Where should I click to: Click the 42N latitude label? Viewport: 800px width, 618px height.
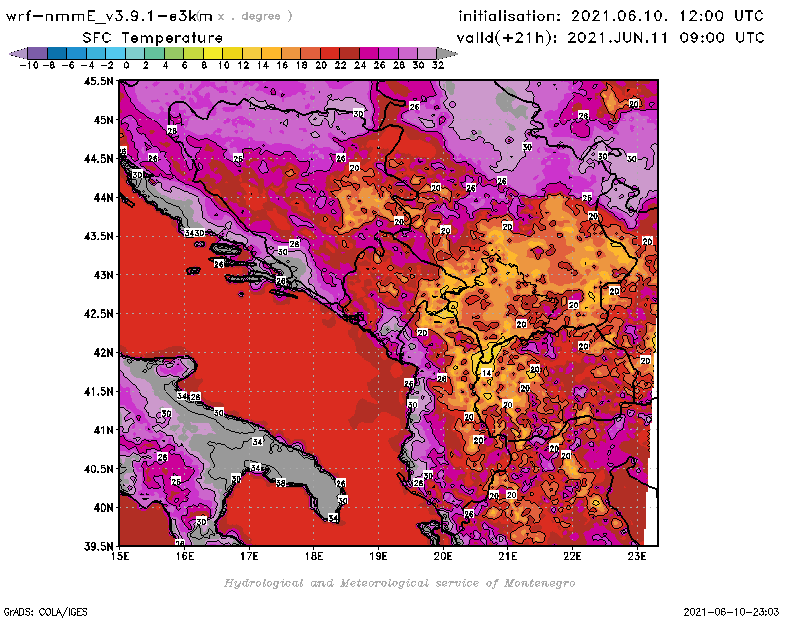(x=103, y=353)
